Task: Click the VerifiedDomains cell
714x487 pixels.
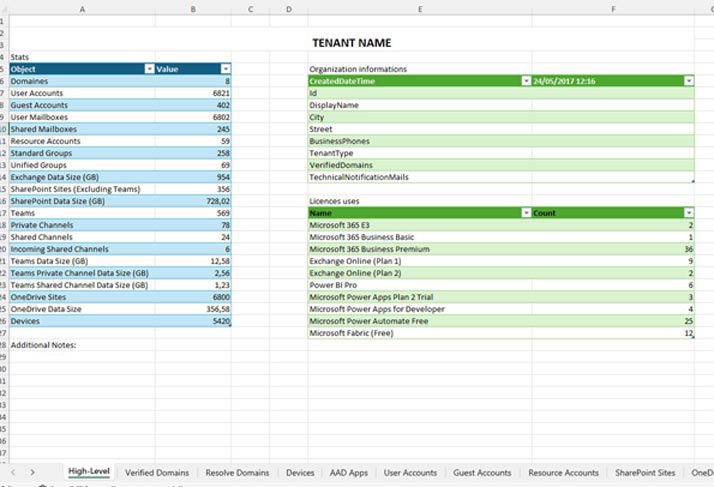Action: [x=420, y=165]
